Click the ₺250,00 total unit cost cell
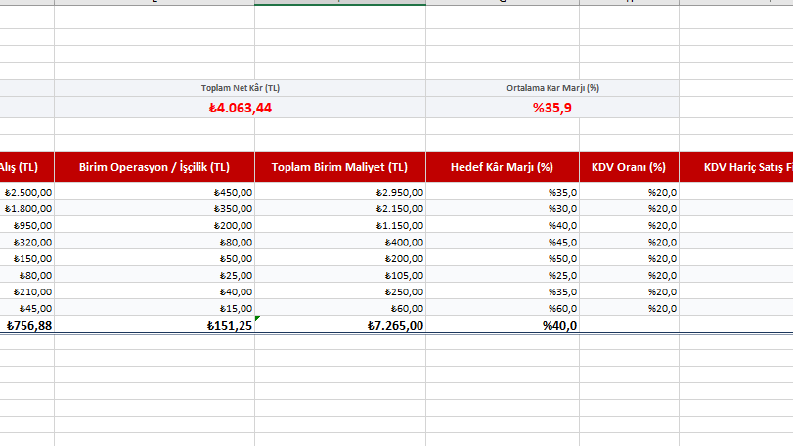Viewport: 793px width, 446px height. (340, 292)
